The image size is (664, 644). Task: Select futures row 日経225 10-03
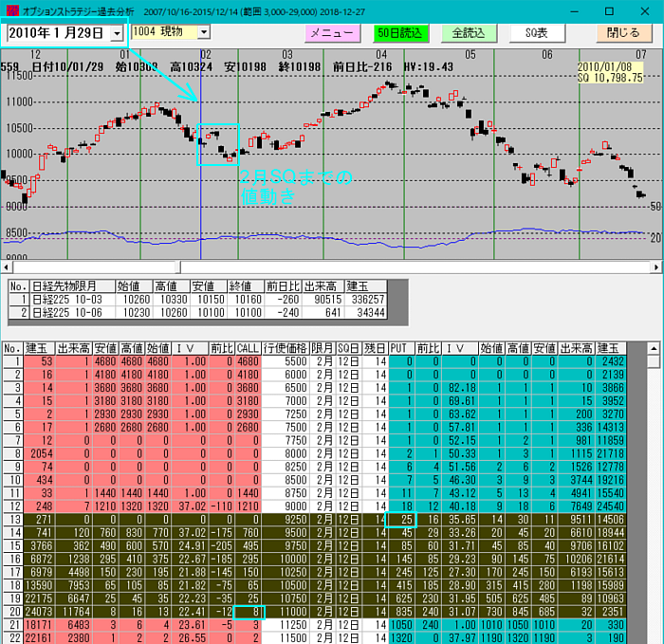point(197,300)
